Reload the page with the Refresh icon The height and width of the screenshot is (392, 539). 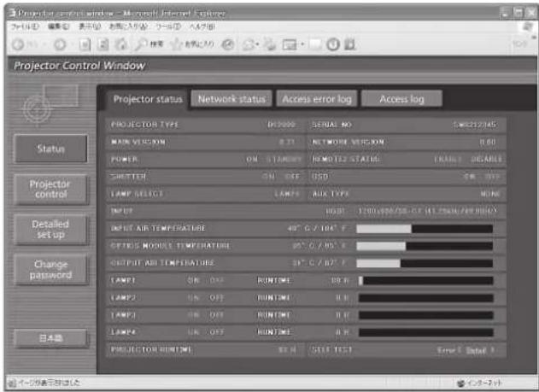point(103,44)
